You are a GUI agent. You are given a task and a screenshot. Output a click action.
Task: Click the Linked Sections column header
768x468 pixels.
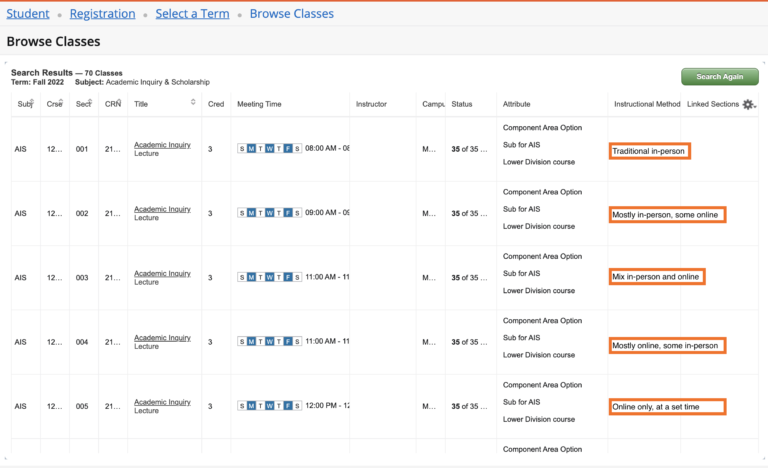point(713,104)
